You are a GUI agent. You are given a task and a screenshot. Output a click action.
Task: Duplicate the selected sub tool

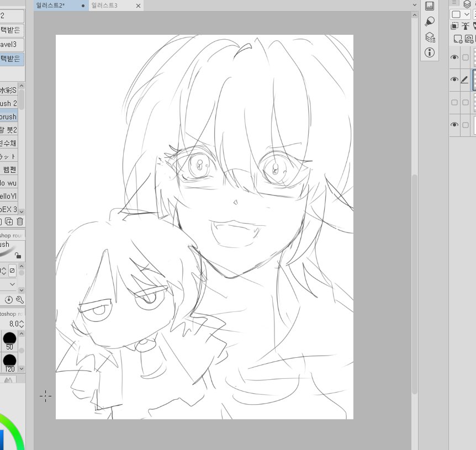point(9,221)
